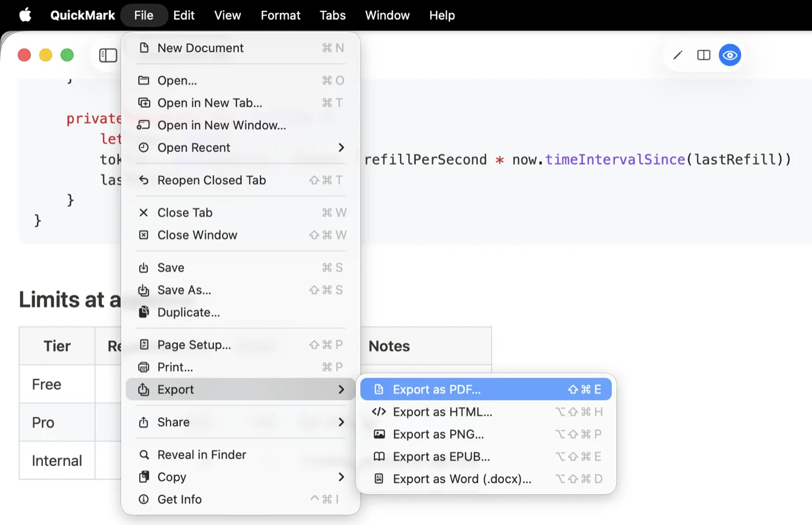Open the Edit menu
This screenshot has width=812, height=525.
click(x=184, y=15)
